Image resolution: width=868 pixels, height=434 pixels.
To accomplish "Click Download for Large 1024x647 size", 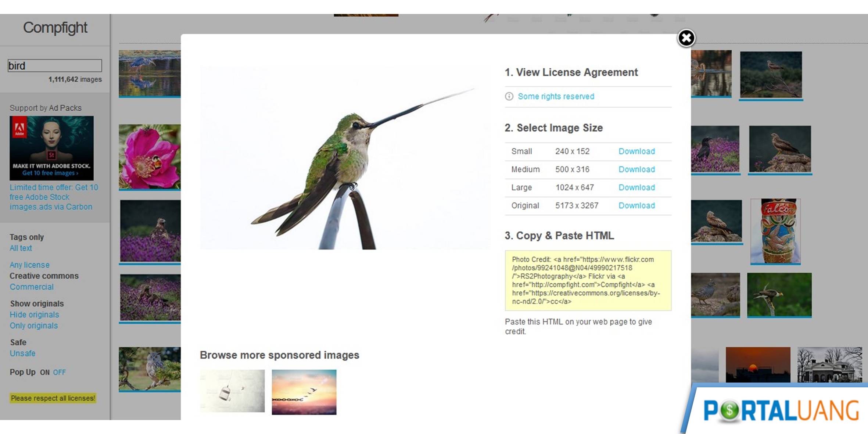I will click(x=636, y=188).
